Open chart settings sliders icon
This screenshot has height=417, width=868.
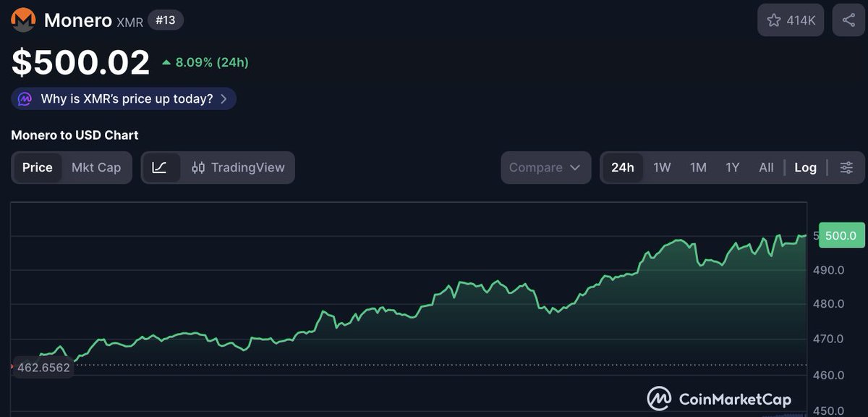point(846,167)
